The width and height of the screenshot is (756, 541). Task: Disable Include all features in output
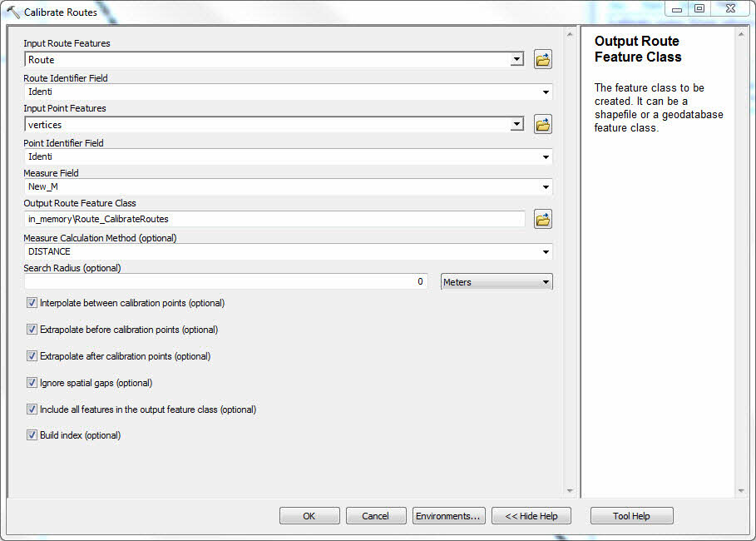click(x=32, y=409)
